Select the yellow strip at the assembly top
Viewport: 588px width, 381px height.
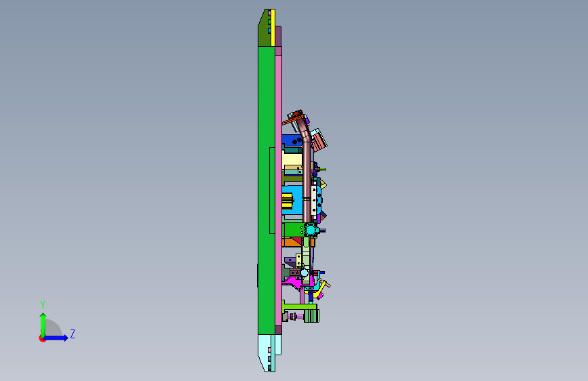tap(273, 28)
